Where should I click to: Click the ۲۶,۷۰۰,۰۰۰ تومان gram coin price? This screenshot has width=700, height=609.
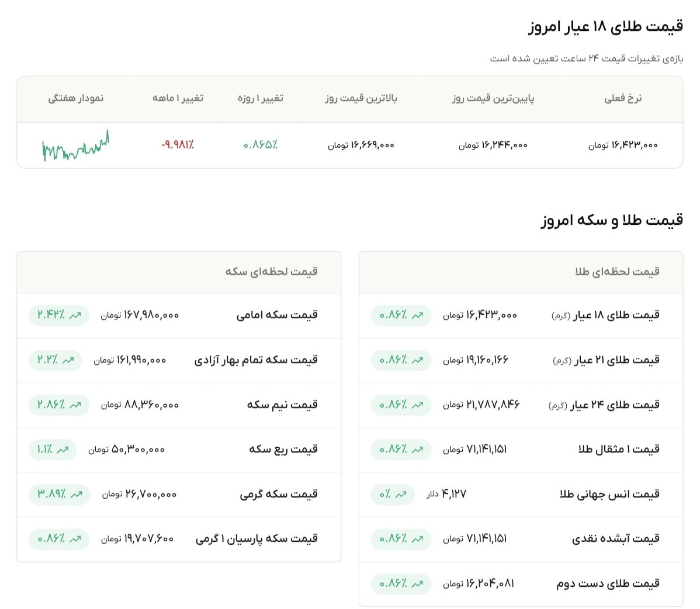point(139,495)
